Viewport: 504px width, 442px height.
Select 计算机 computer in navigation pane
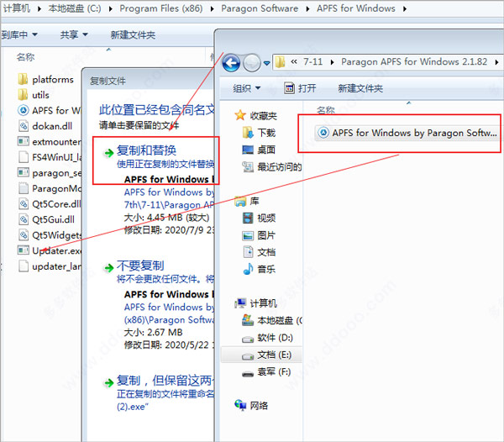click(256, 303)
